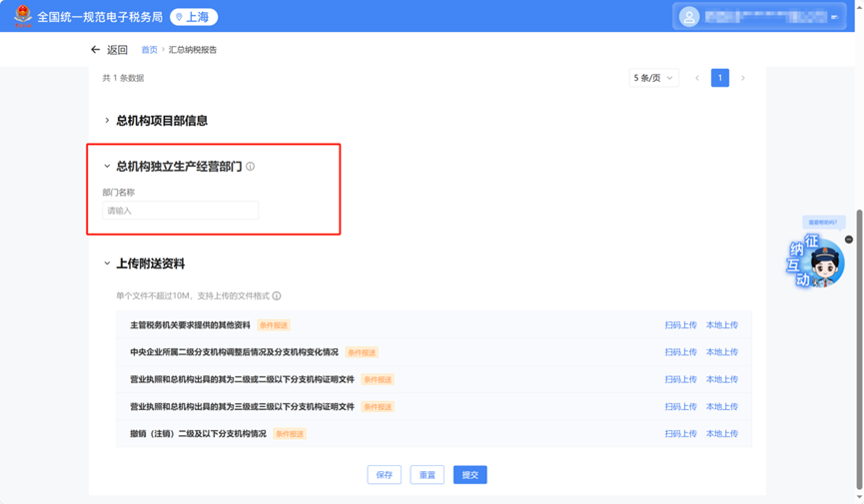Click the 提交 submit button
This screenshot has width=864, height=504.
point(469,475)
